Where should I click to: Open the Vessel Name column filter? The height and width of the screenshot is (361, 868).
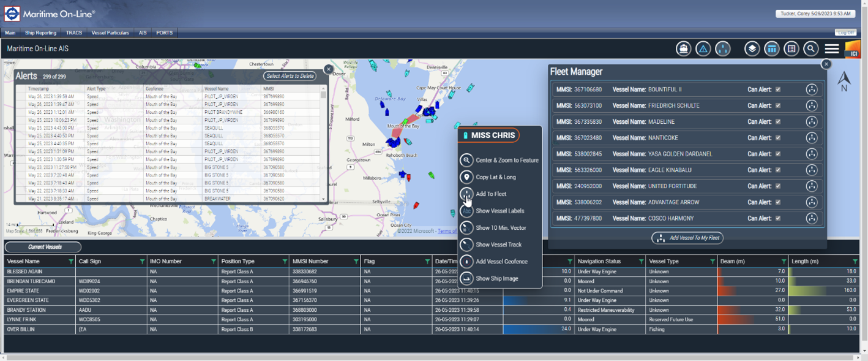(69, 260)
